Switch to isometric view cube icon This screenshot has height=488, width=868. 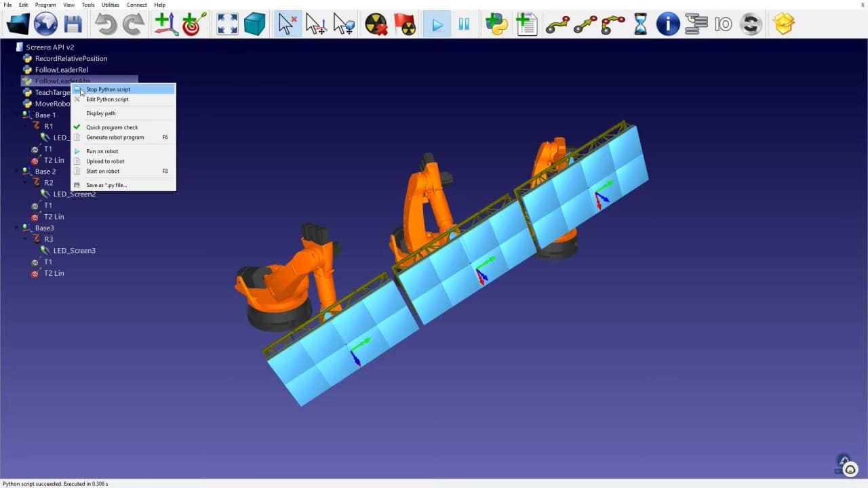pos(254,24)
